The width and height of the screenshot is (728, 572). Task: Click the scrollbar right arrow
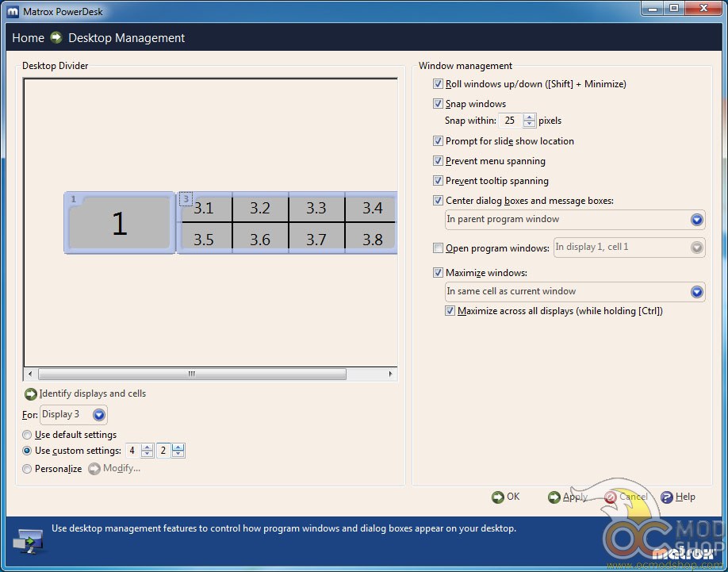point(390,374)
